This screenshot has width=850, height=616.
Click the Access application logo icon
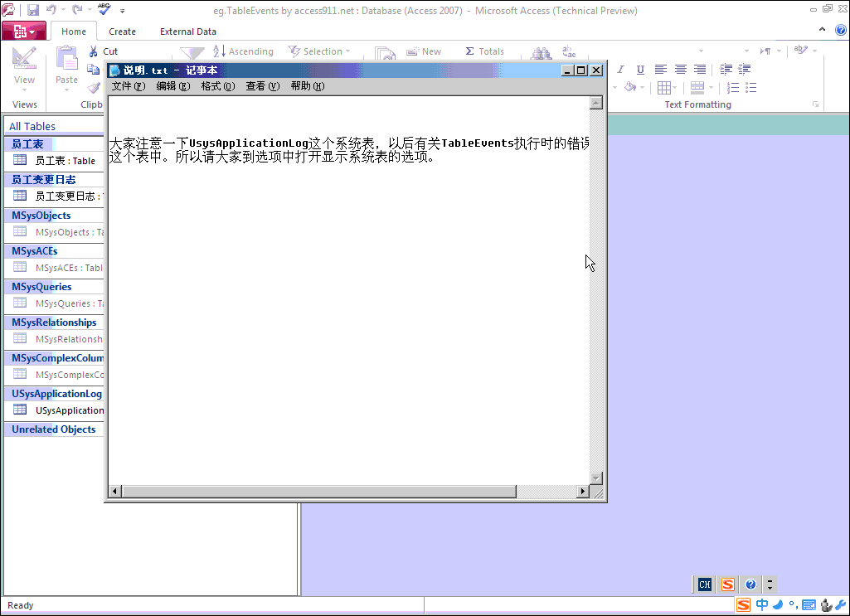pyautogui.click(x=8, y=10)
